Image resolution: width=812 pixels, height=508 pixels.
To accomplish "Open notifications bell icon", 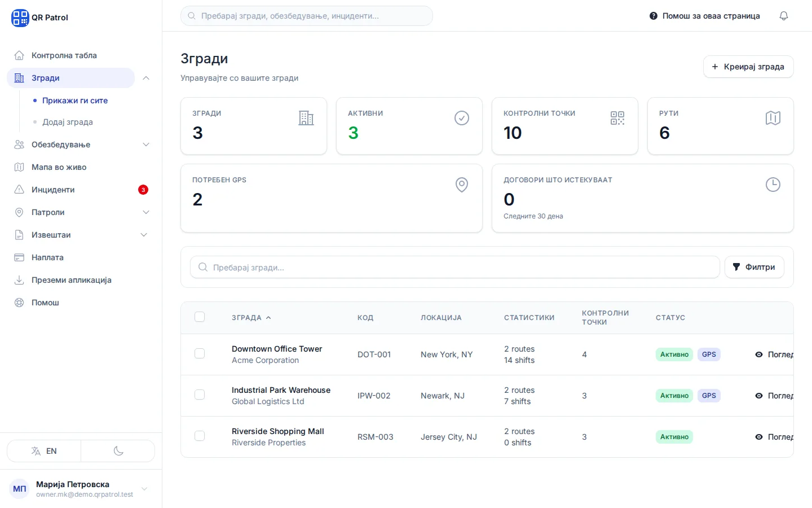I will [x=784, y=16].
